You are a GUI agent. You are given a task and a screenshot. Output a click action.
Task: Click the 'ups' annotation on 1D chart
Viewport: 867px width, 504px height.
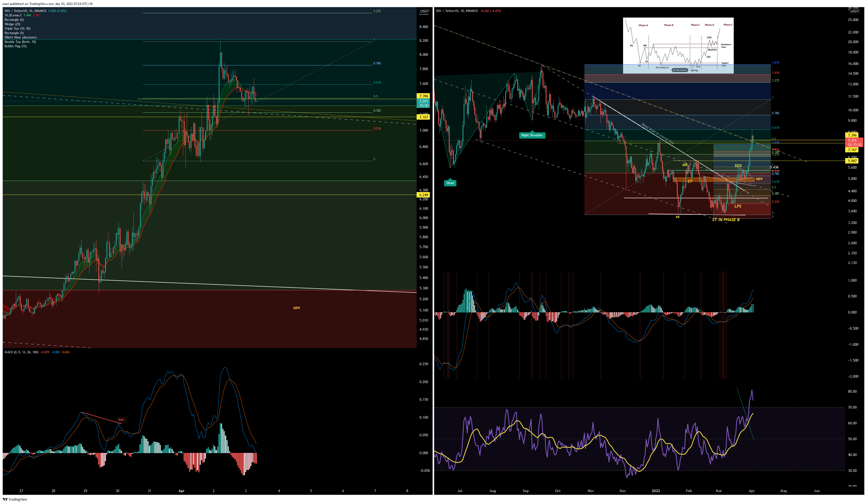click(x=759, y=179)
